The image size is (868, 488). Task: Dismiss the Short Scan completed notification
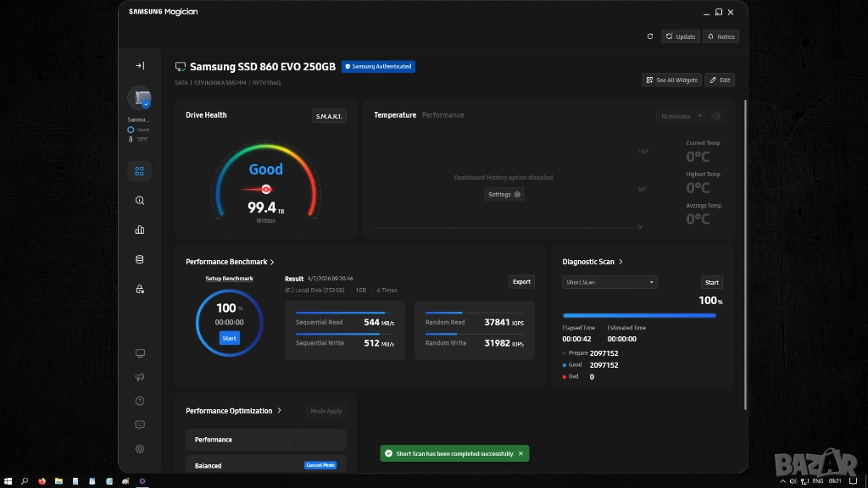point(520,454)
